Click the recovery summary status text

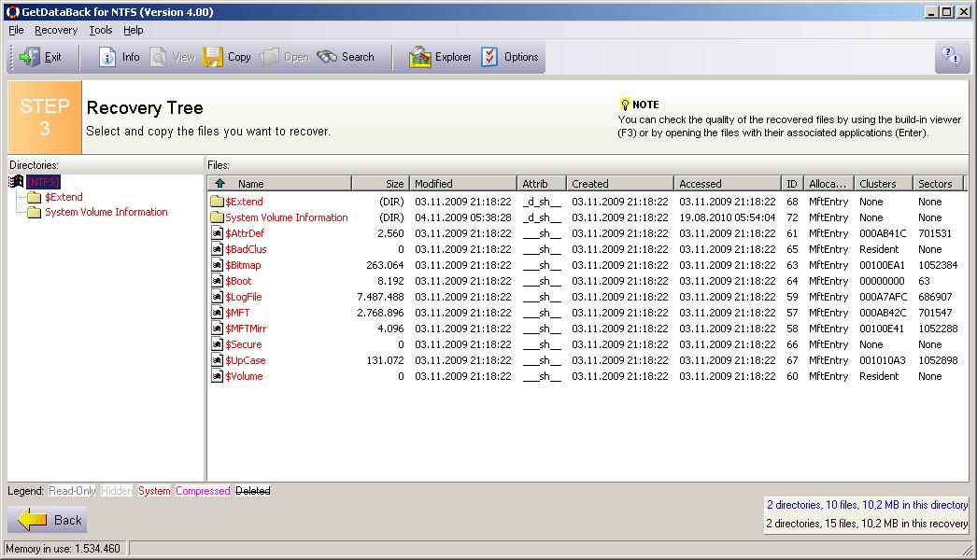coord(867,524)
